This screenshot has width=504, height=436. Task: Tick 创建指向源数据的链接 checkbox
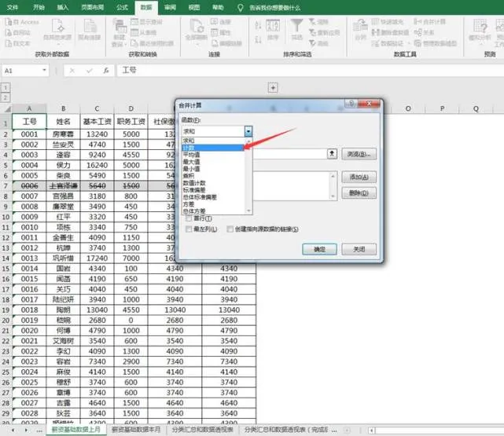pyautogui.click(x=230, y=229)
